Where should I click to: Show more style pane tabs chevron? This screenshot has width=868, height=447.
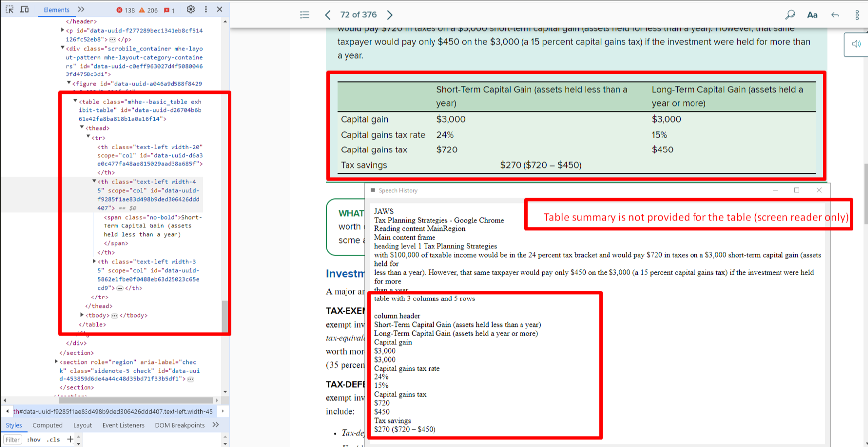tap(216, 425)
